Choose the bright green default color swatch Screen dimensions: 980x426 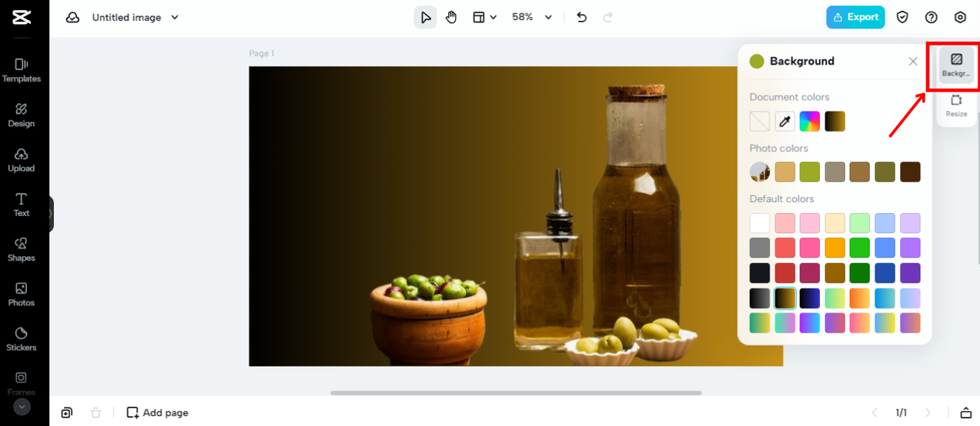tap(860, 248)
